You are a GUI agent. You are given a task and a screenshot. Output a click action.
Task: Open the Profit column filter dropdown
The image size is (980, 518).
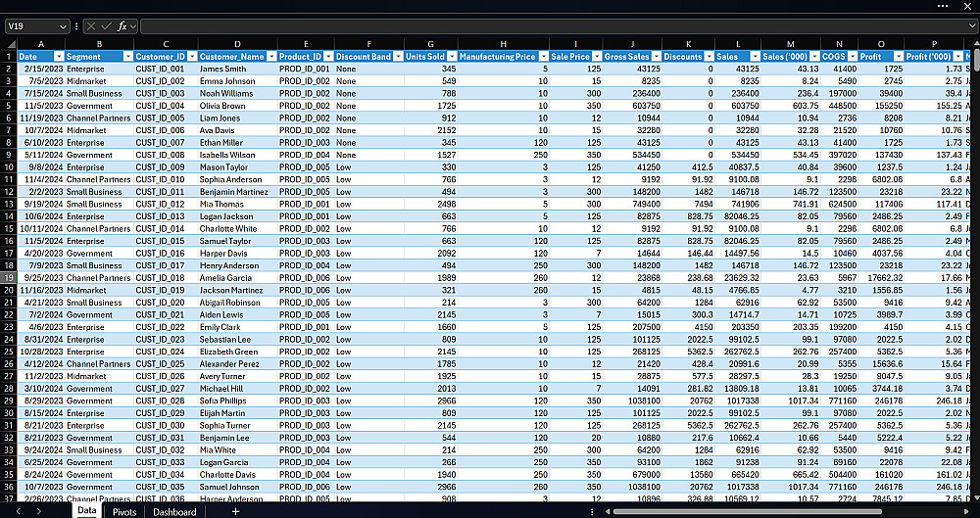click(x=898, y=56)
